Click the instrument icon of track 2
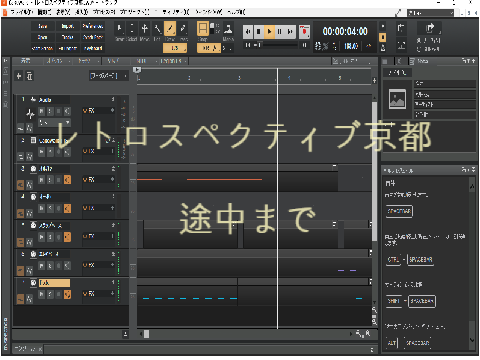 pyautogui.click(x=33, y=140)
